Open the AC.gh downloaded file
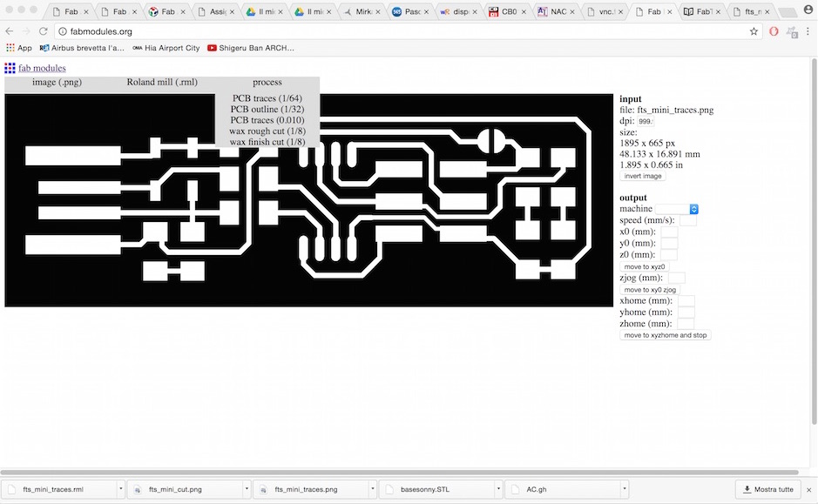This screenshot has width=818, height=504. point(563,489)
